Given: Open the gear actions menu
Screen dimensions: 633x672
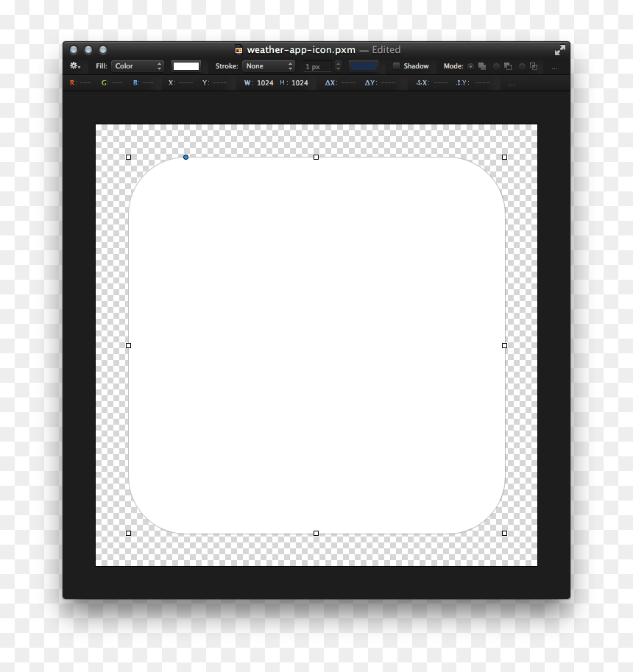Looking at the screenshot, I should click(x=75, y=66).
